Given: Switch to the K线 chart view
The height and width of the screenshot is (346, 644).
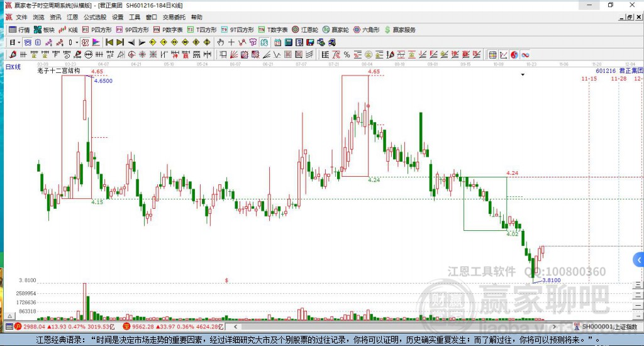Looking at the screenshot, I should pos(68,30).
